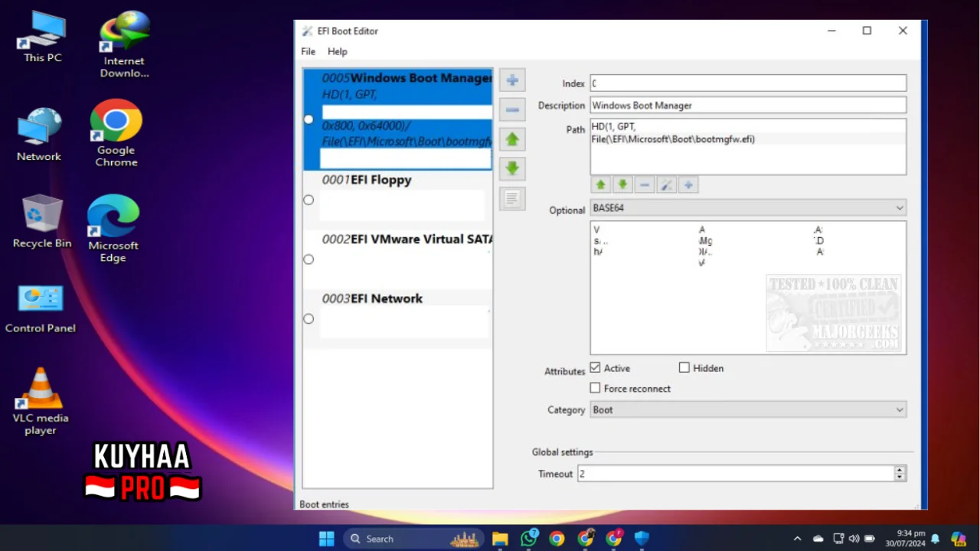Select Microsoft Edge desktop shortcut
Image resolution: width=980 pixels, height=551 pixels.
point(113,228)
